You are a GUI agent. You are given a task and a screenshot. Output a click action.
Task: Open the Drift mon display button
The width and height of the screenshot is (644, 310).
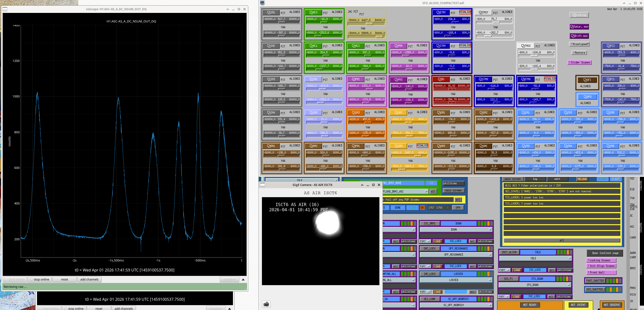pyautogui.click(x=579, y=36)
